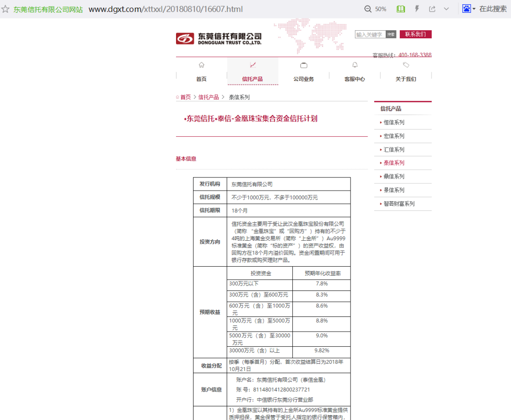Screen dimensions: 511x420
Task: Click 泰信系列 in the breadcrumb
Action: 239,97
